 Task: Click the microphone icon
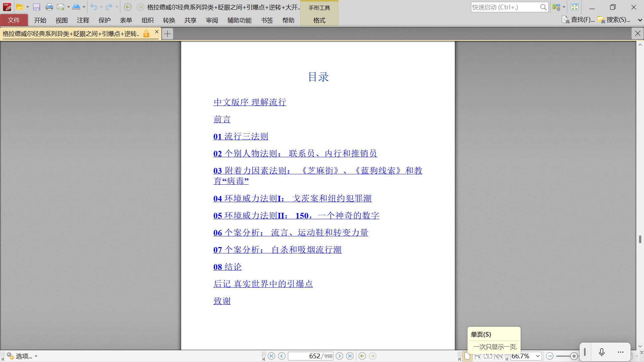click(602, 352)
